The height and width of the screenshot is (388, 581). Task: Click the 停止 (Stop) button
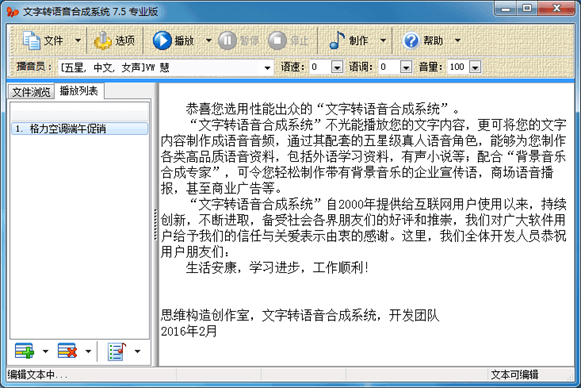pos(277,40)
